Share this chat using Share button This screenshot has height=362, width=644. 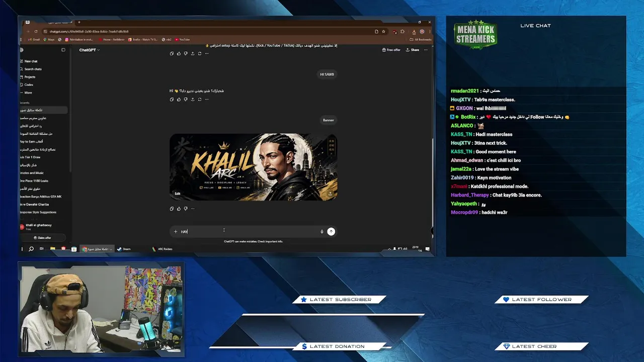click(x=413, y=50)
